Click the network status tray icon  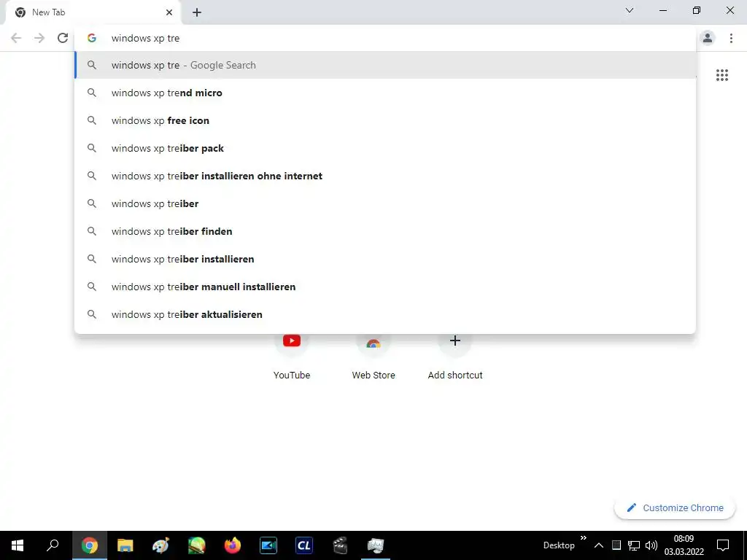(x=634, y=545)
